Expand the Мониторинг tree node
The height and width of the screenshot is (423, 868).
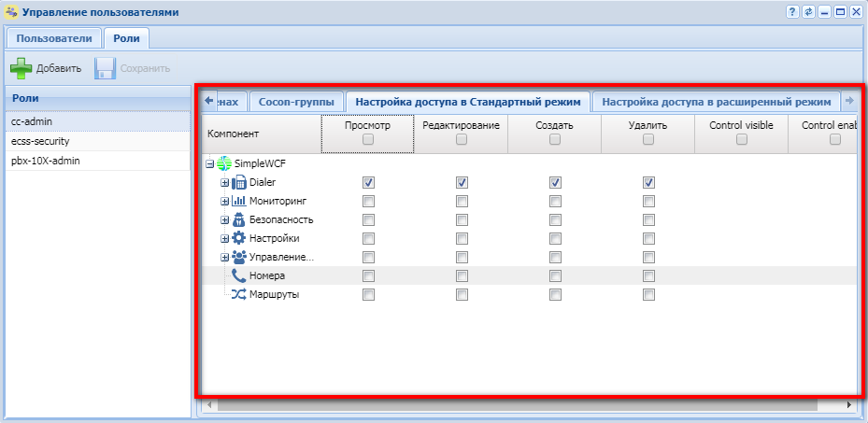224,202
